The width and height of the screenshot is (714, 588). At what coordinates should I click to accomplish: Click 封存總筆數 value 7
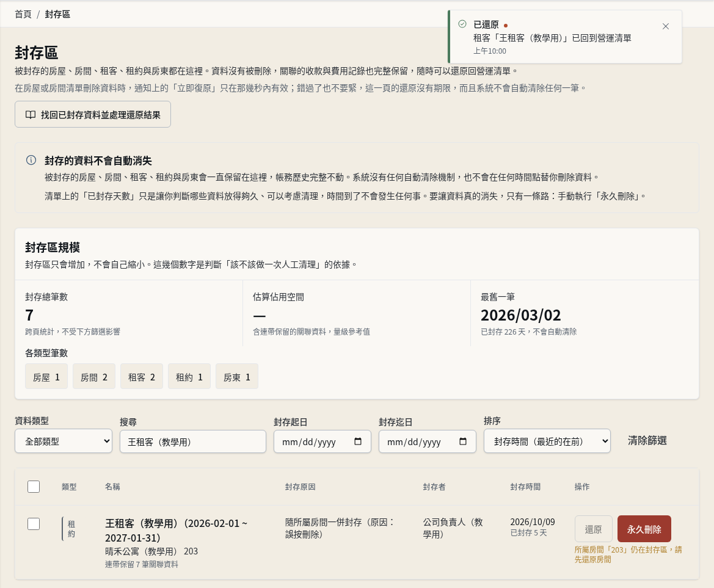tap(29, 315)
